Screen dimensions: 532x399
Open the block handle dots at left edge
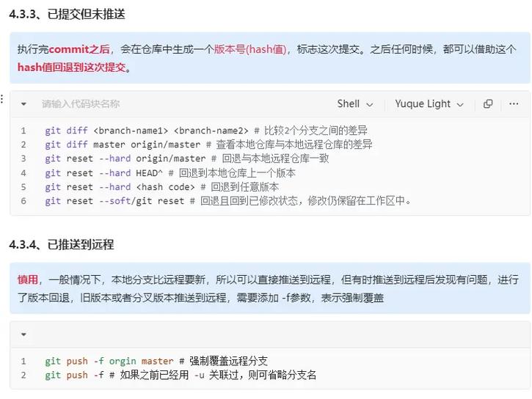coord(2,99)
